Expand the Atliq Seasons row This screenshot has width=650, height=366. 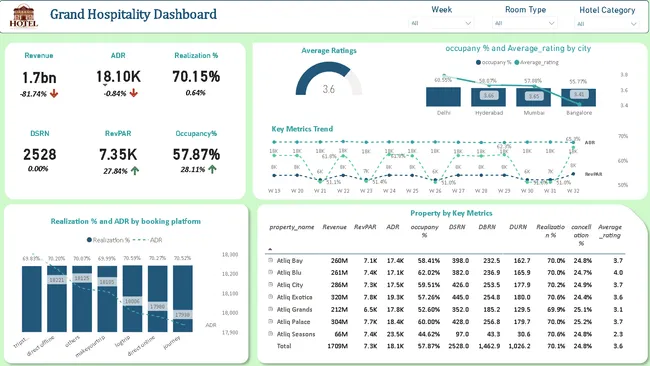click(270, 334)
